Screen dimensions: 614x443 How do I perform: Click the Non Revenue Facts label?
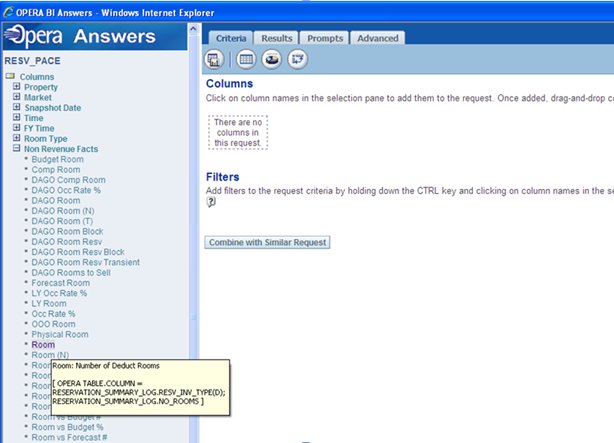61,149
